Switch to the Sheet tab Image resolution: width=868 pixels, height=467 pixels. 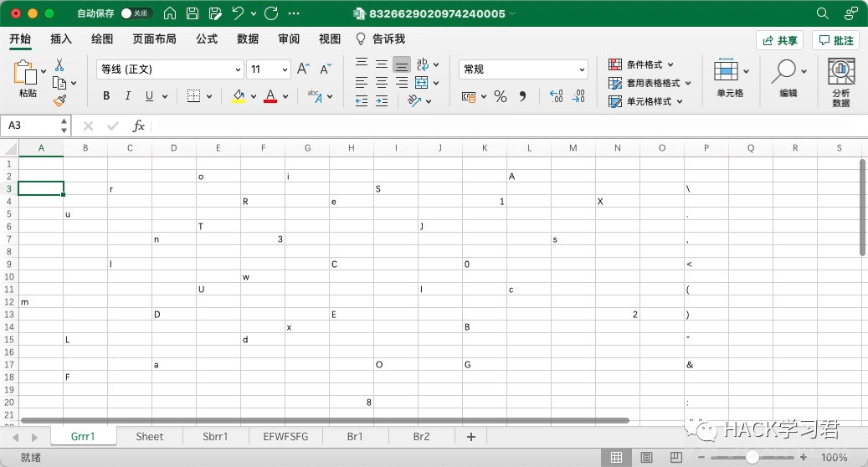[x=150, y=437]
